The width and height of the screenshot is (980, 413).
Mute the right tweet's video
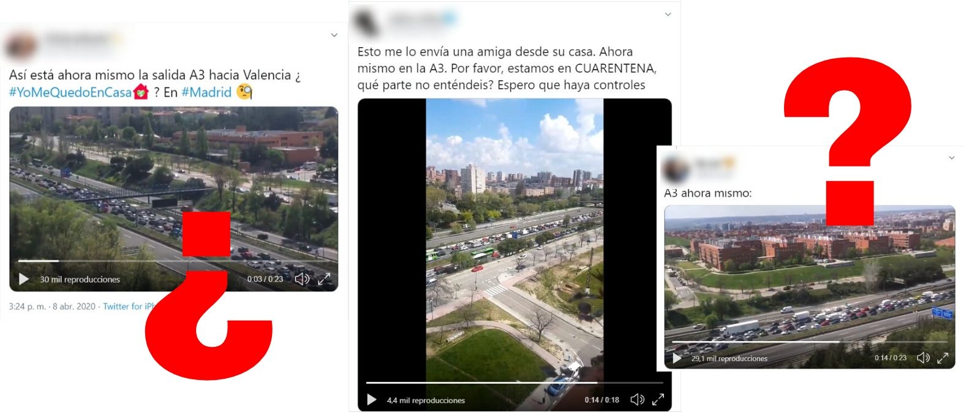(x=923, y=358)
